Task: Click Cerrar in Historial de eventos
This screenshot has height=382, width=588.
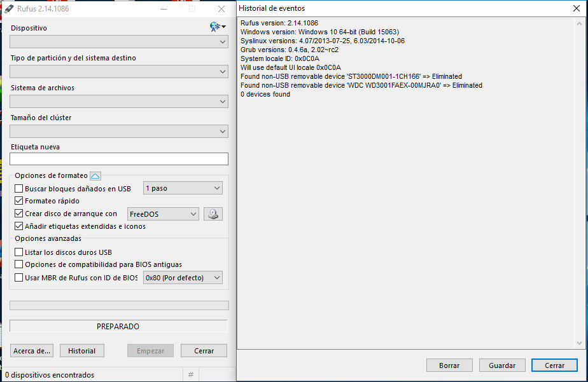Action: [x=554, y=365]
